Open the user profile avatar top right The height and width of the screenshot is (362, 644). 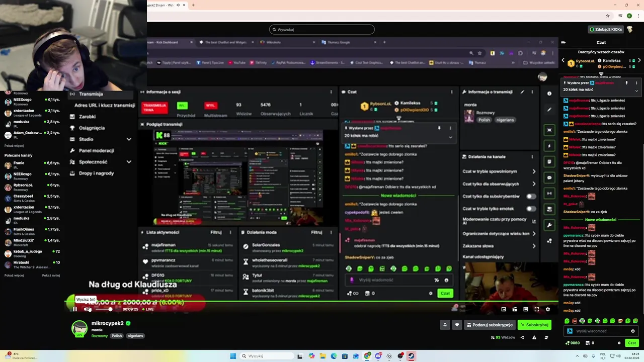(x=629, y=30)
